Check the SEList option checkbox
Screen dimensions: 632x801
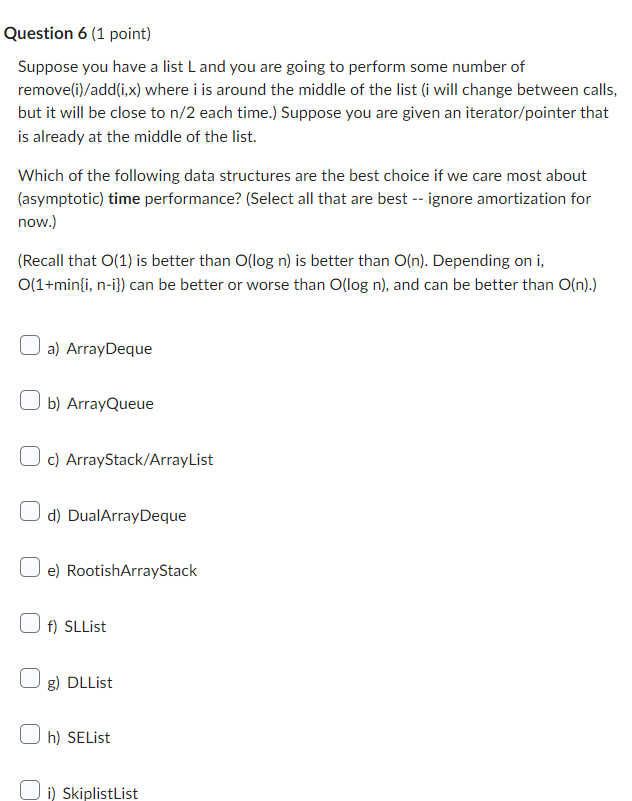pyautogui.click(x=30, y=732)
